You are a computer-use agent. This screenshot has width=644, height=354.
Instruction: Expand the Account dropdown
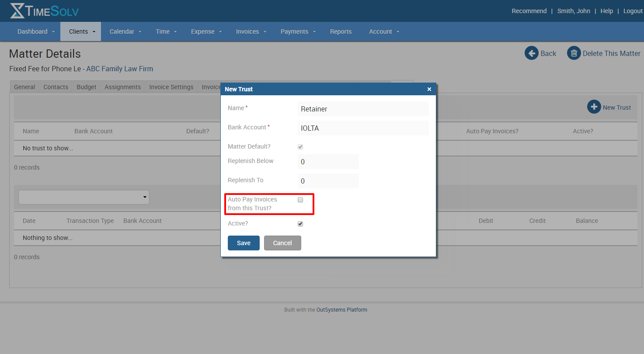tap(383, 31)
